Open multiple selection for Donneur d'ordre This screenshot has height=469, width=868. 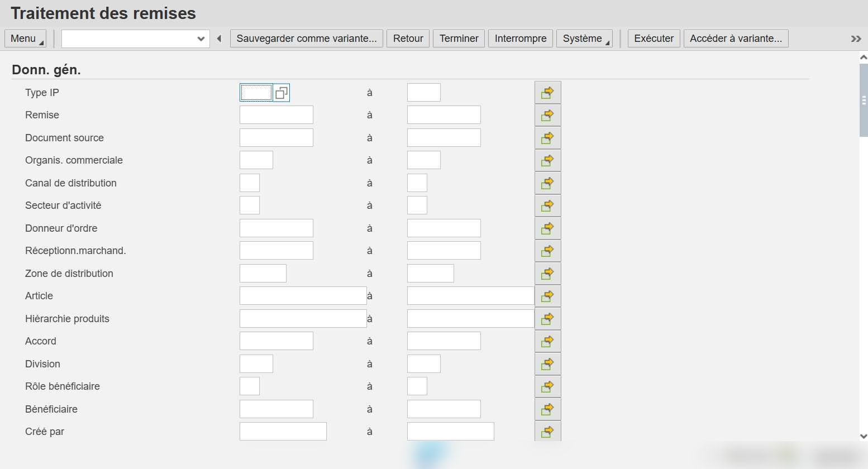547,228
